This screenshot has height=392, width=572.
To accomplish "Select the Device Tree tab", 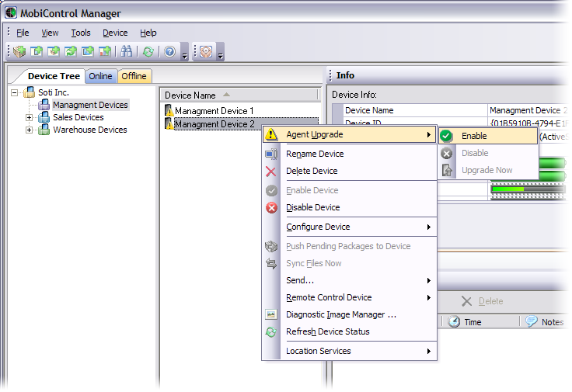I will click(x=54, y=76).
